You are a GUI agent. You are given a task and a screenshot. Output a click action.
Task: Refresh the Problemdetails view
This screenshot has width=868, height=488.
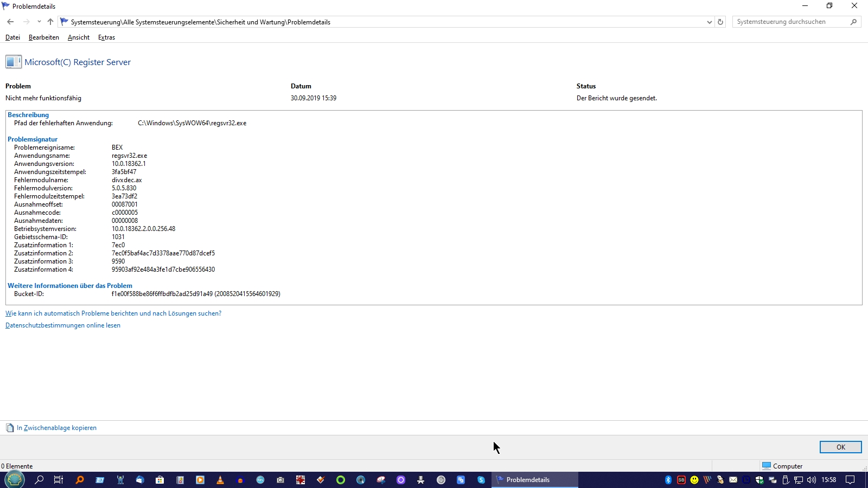(x=720, y=22)
